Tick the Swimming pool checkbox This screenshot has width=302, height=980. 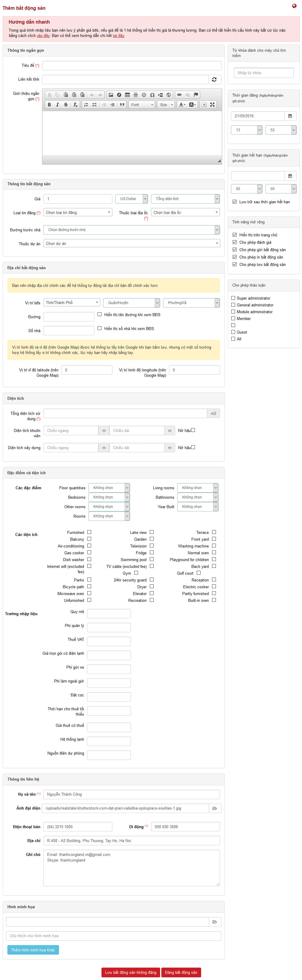click(x=152, y=559)
